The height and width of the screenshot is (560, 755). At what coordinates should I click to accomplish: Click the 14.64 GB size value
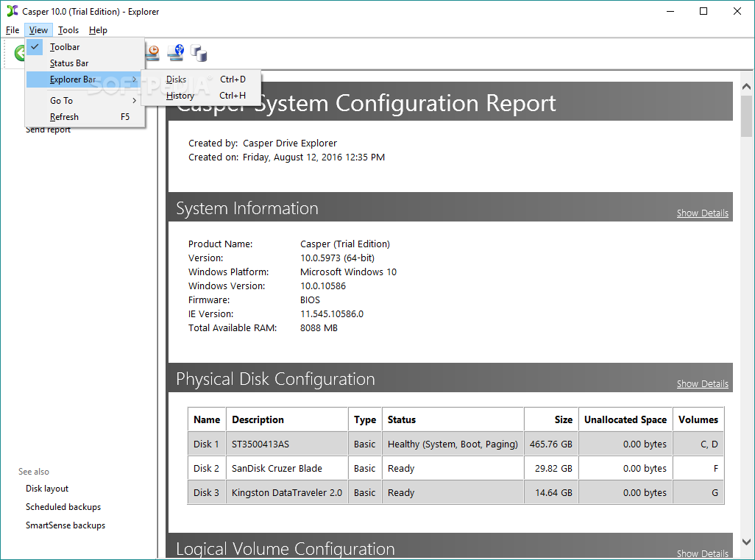(x=553, y=492)
